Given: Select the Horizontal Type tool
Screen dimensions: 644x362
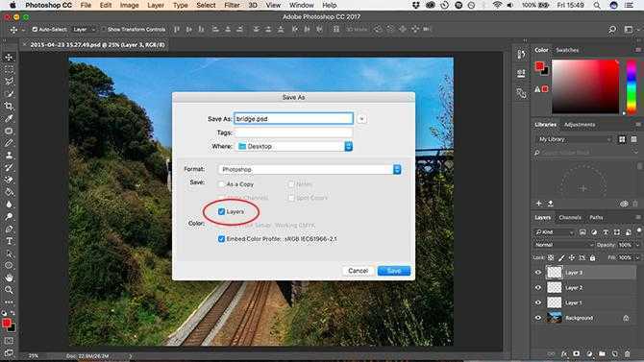Looking at the screenshot, I should click(x=9, y=241).
